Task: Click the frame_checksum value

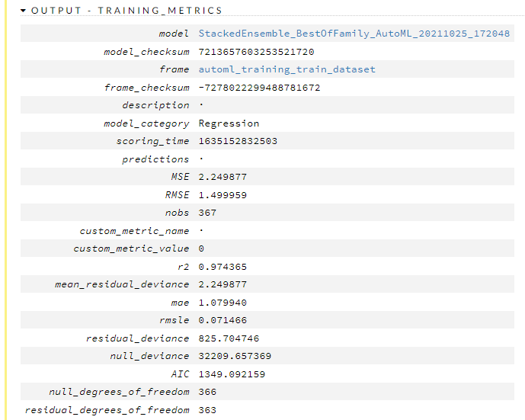Action: point(259,88)
